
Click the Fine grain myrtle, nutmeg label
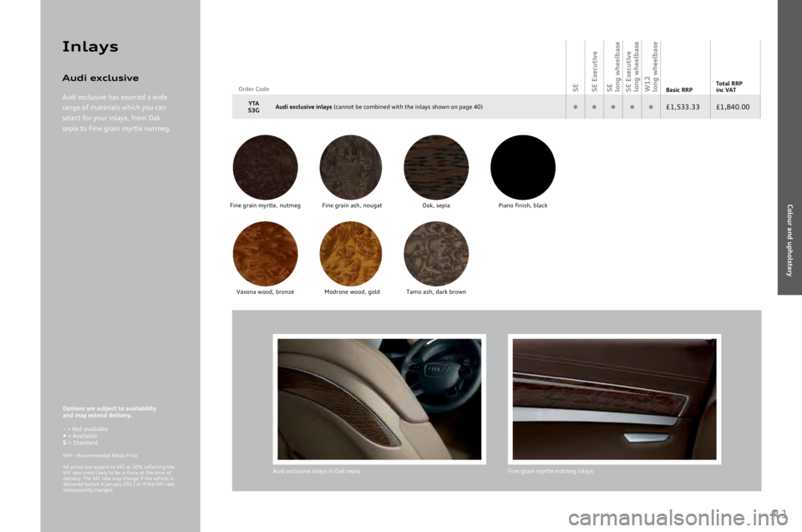(x=265, y=205)
